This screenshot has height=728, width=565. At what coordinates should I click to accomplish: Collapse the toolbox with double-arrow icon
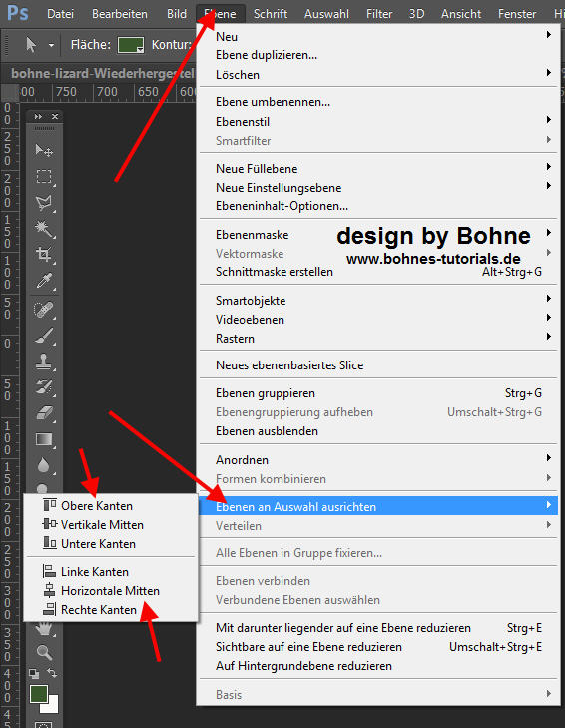[x=38, y=116]
